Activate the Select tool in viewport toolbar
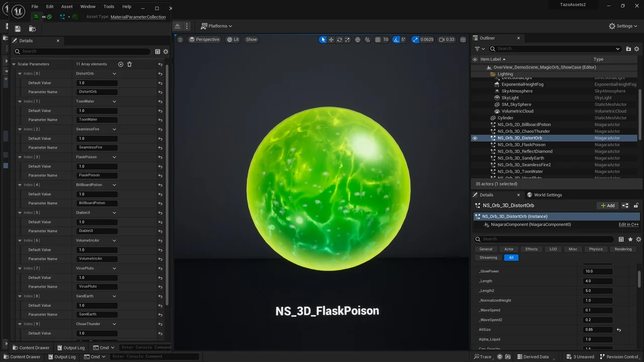Screen dimensions: 644x362 point(323,39)
